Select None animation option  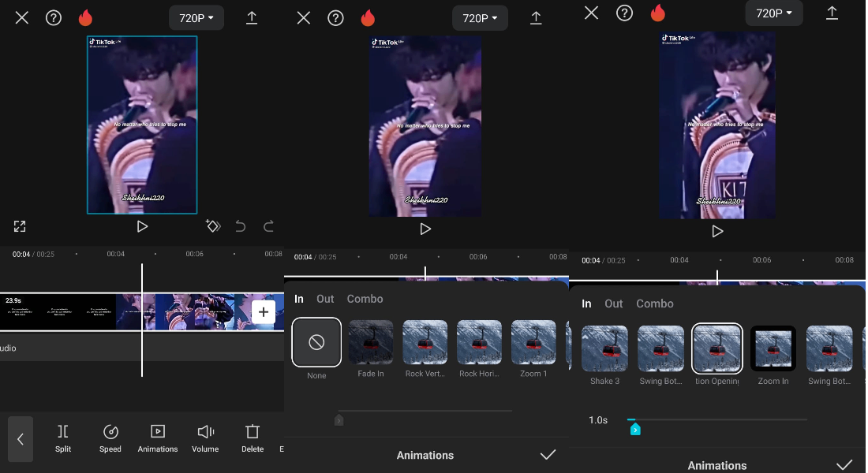[316, 349]
